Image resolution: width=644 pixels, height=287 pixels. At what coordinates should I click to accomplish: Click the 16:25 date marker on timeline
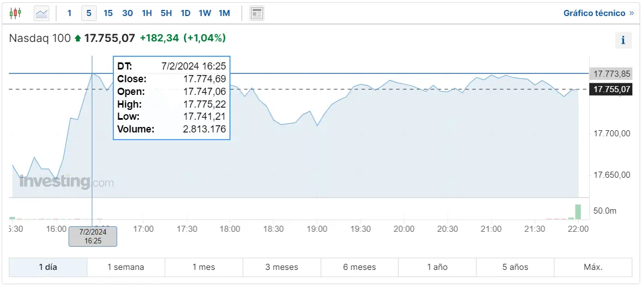pyautogui.click(x=93, y=237)
